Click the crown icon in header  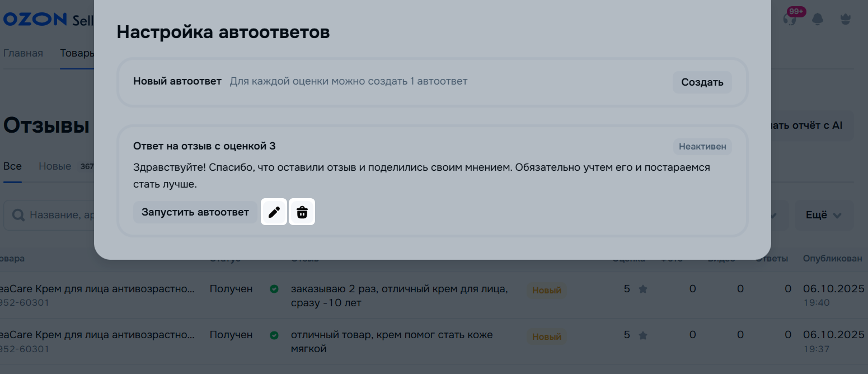[x=846, y=19]
